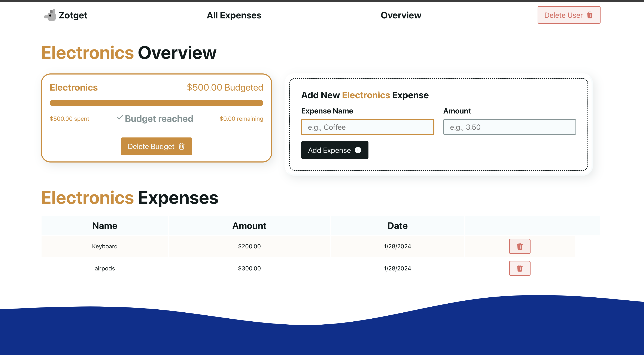Click the Amount column header
This screenshot has height=355, width=644.
249,226
